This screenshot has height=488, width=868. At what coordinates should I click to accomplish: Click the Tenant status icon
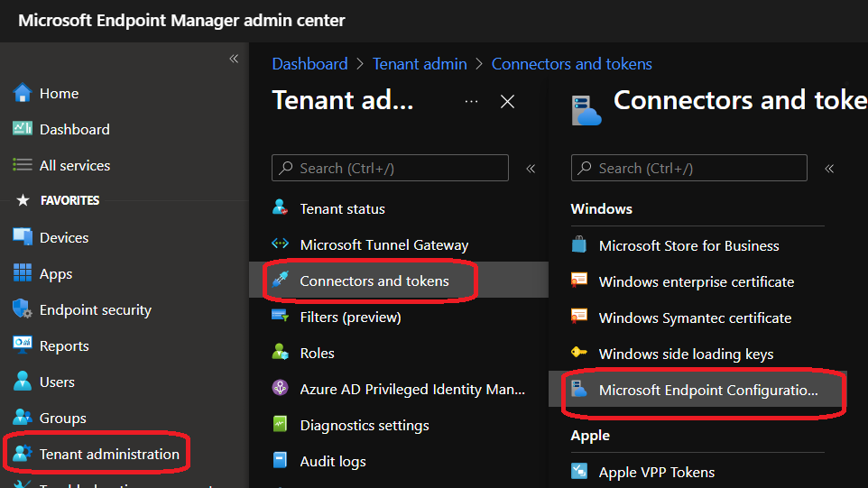point(281,208)
